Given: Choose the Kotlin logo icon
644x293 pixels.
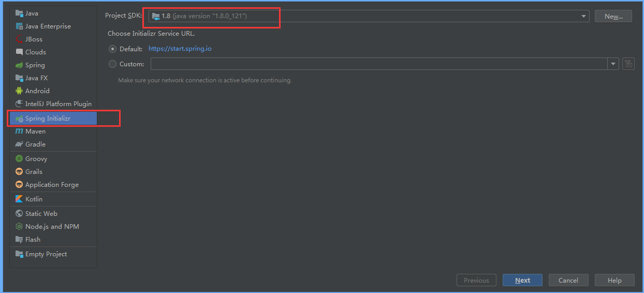Looking at the screenshot, I should [19, 199].
